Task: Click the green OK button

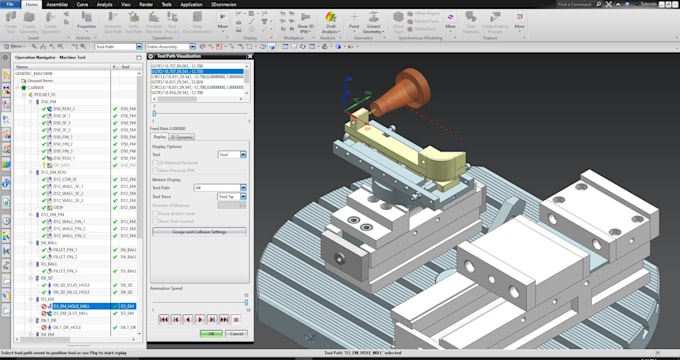Action: [x=211, y=334]
